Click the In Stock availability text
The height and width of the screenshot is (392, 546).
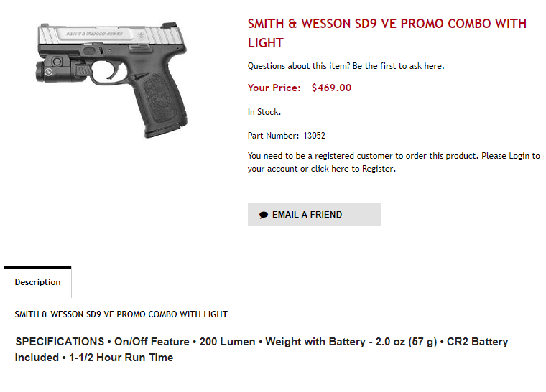[264, 112]
